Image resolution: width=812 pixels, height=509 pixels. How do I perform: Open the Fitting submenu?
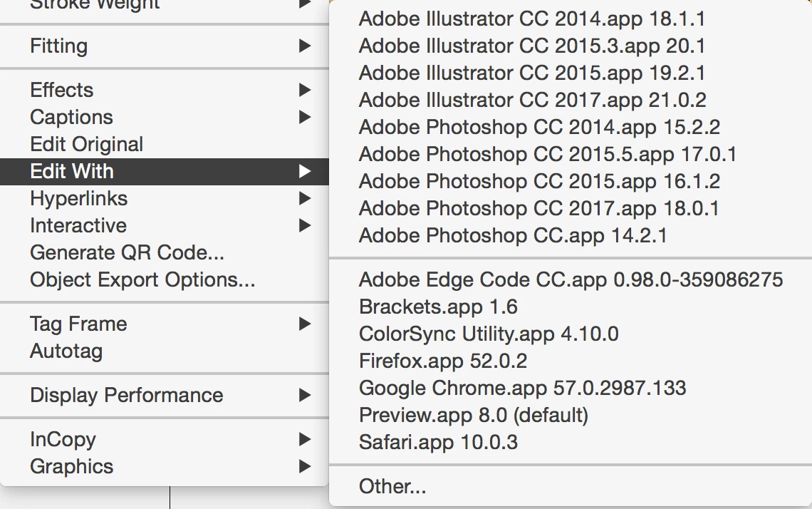tap(59, 46)
